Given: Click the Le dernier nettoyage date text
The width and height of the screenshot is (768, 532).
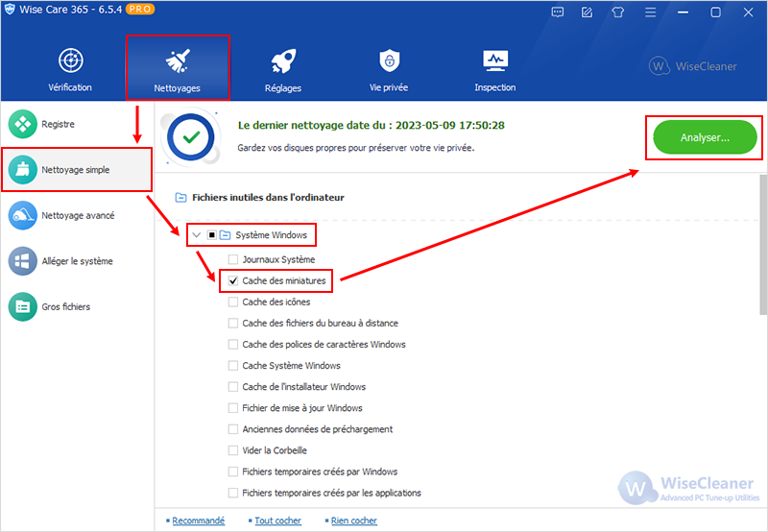Looking at the screenshot, I should point(371,126).
